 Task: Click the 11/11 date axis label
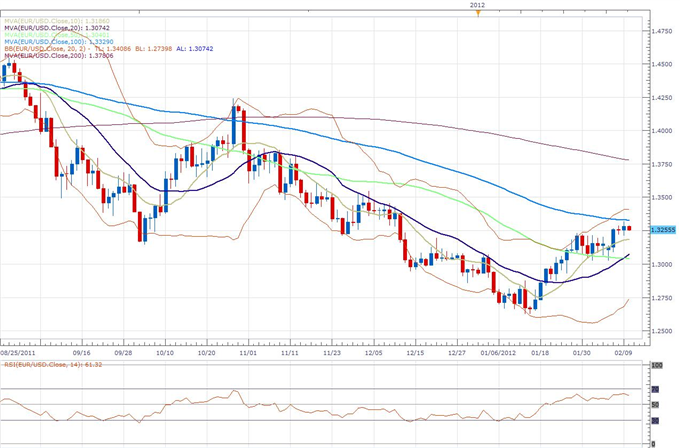coord(290,353)
